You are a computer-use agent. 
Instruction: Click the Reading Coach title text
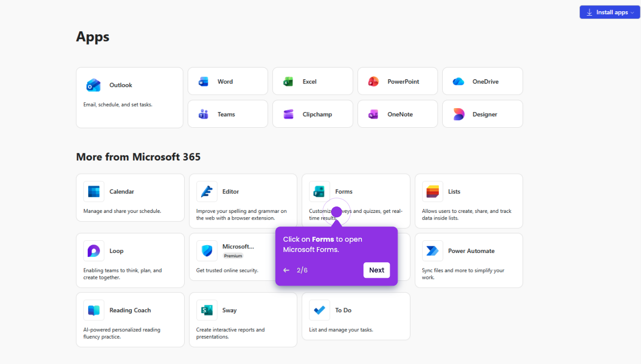coord(130,310)
